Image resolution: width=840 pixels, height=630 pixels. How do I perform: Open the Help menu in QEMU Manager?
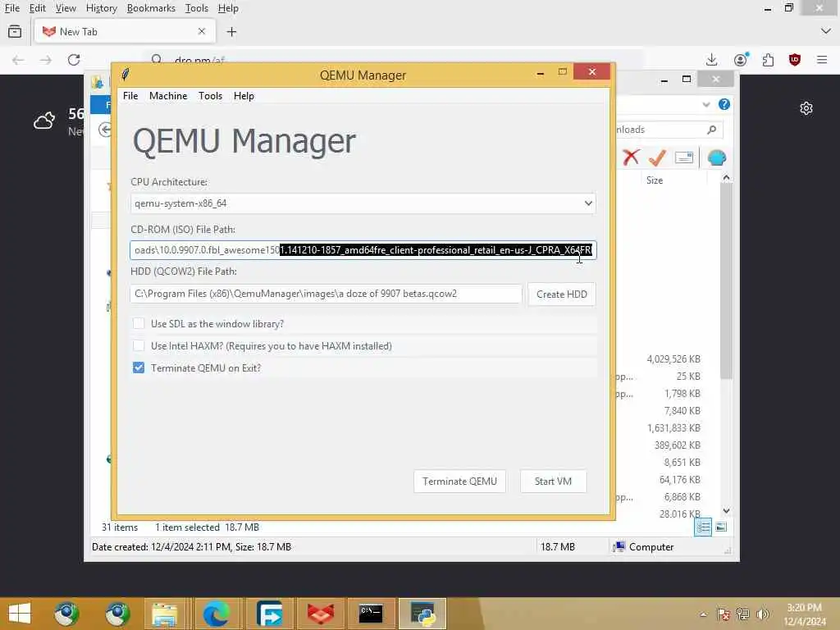(x=244, y=96)
